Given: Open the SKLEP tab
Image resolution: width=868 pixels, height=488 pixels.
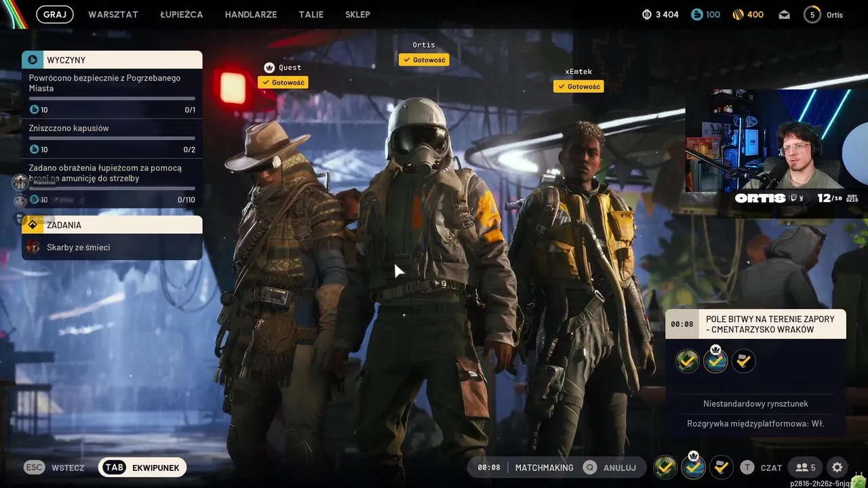Looking at the screenshot, I should click(357, 14).
